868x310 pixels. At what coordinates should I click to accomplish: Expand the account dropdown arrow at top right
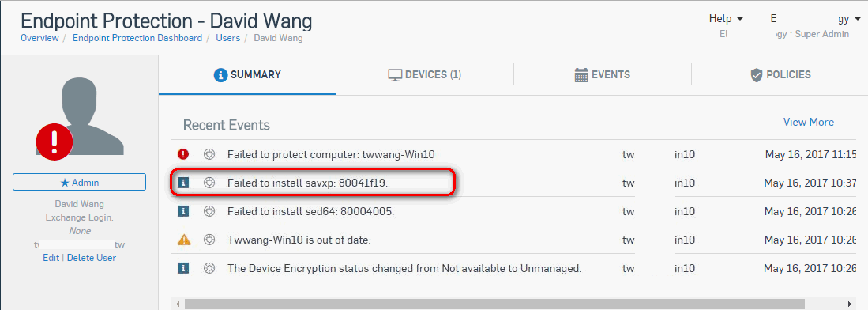858,20
